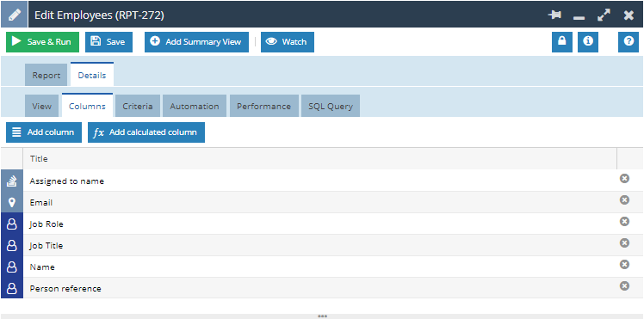Viewport: 644px width, 319px height.
Task: Select the 'Email' row text
Action: pos(41,203)
